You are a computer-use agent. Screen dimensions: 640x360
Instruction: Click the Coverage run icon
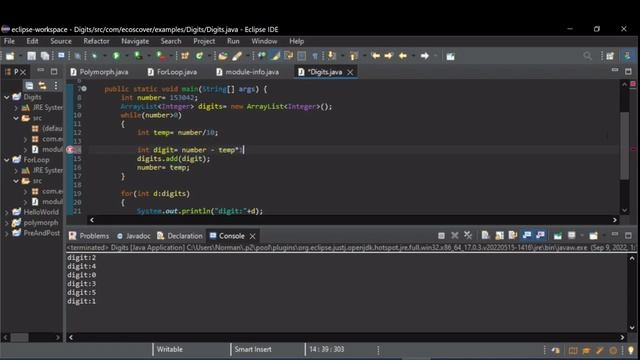138,56
